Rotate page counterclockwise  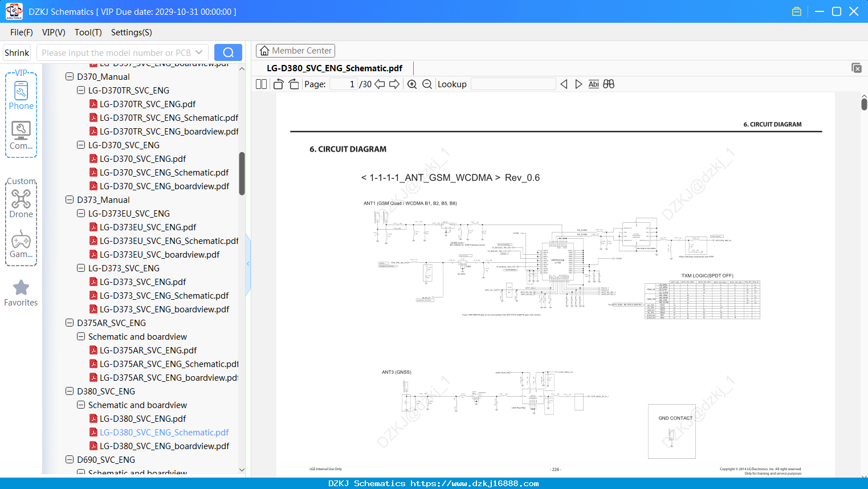[278, 84]
